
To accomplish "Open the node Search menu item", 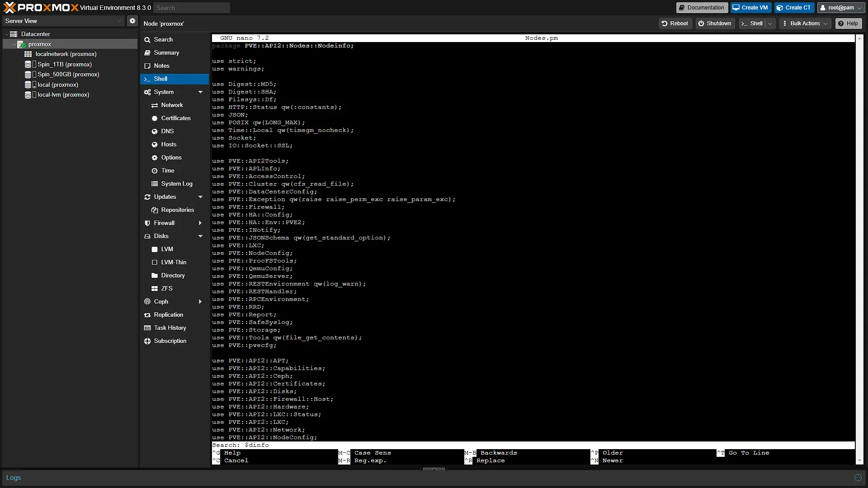I will pyautogui.click(x=175, y=40).
